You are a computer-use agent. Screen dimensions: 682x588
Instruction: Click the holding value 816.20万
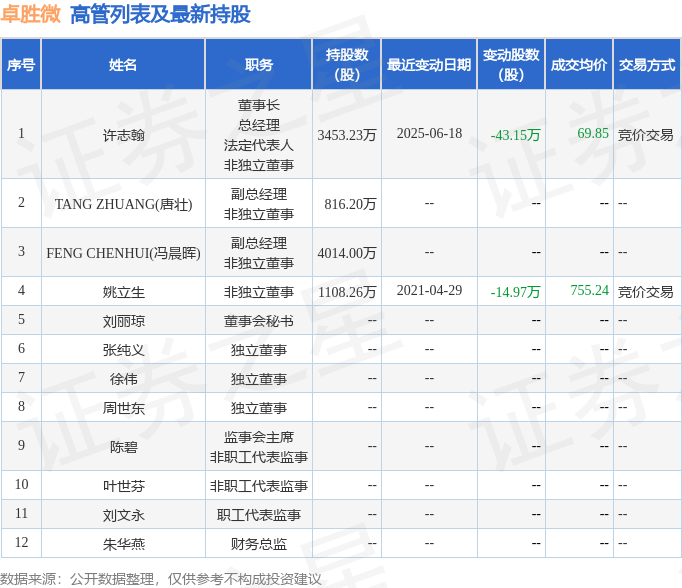pyautogui.click(x=350, y=204)
